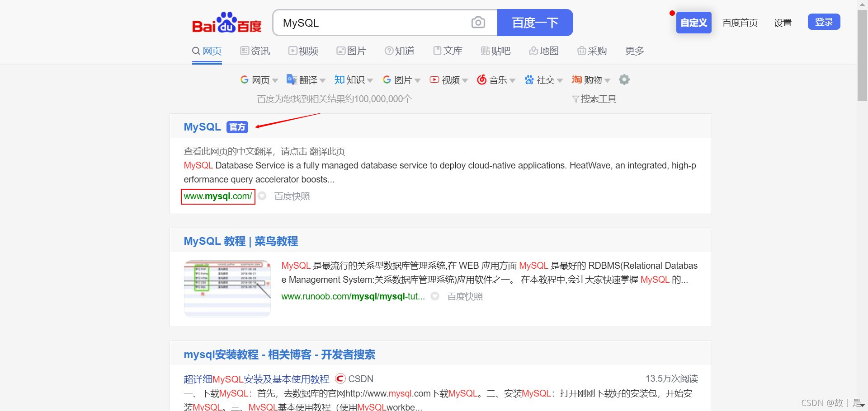This screenshot has width=868, height=411.
Task: Click the Zhihu 知 icon
Action: (x=340, y=80)
